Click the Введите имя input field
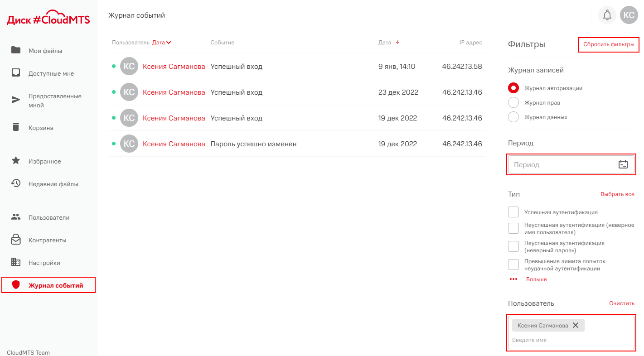The image size is (644, 356). click(571, 340)
